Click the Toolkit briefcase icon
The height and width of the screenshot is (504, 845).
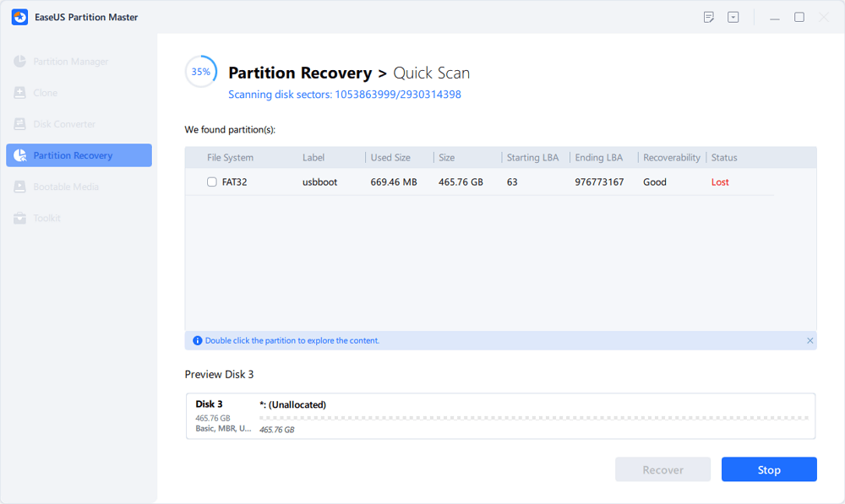coord(20,218)
